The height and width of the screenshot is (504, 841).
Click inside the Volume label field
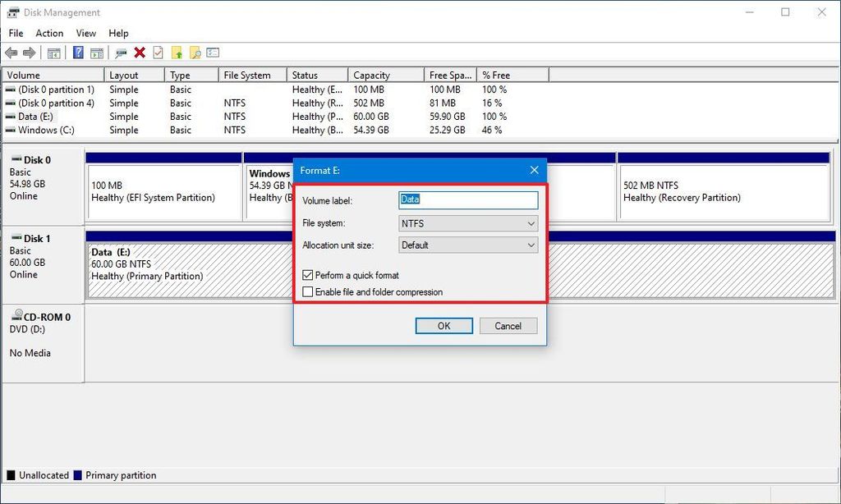click(x=466, y=199)
